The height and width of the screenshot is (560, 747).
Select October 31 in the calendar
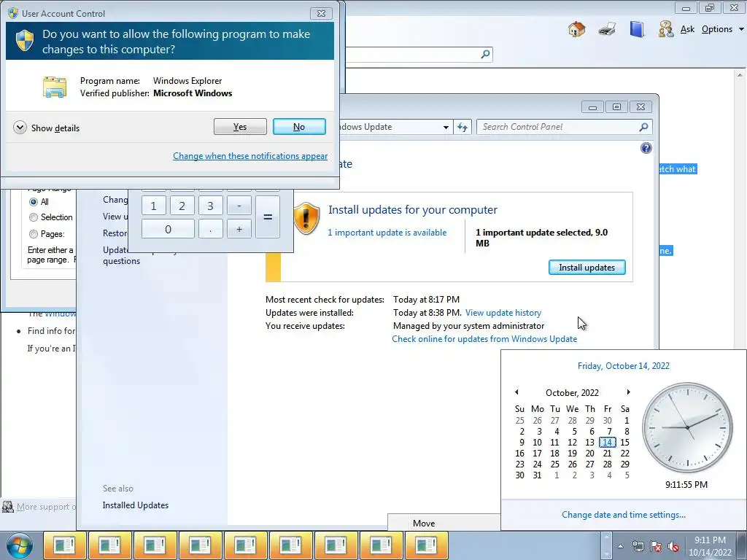[x=538, y=475]
